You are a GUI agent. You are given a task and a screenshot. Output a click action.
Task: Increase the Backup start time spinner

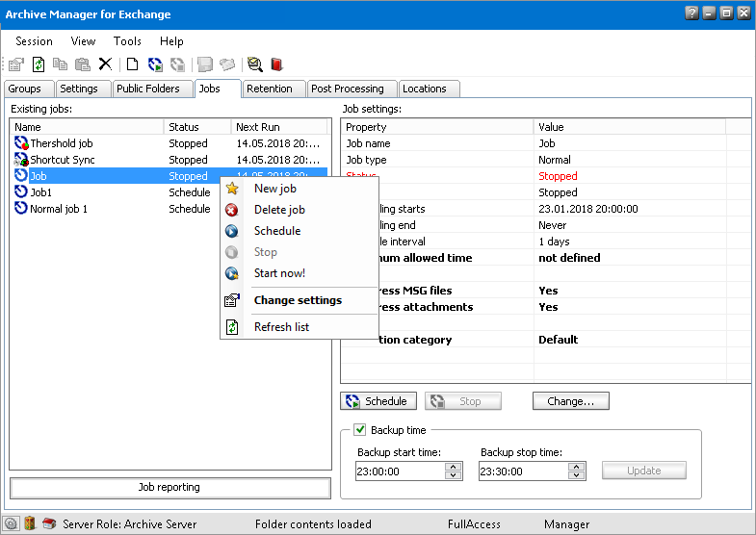point(453,467)
